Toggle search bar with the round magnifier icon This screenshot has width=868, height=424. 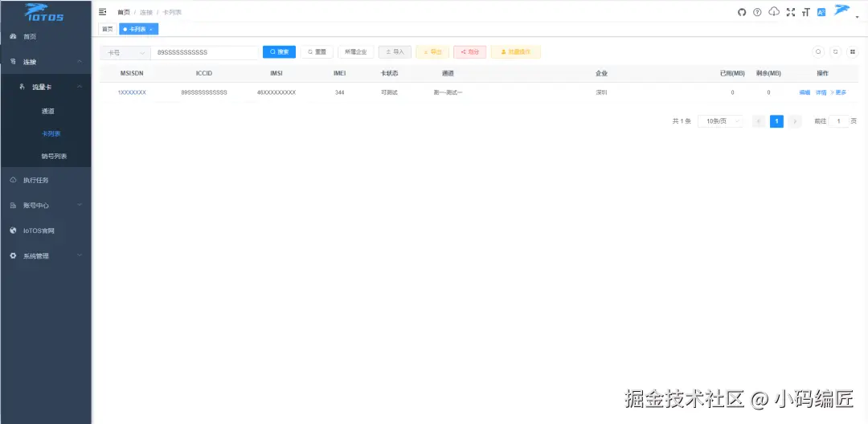(x=818, y=52)
